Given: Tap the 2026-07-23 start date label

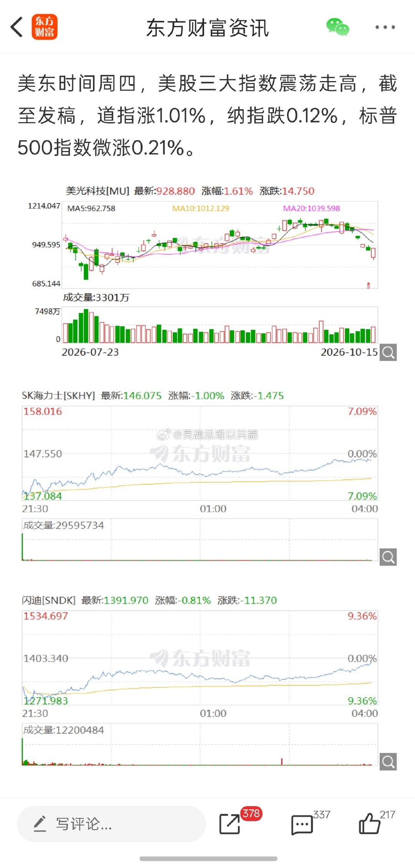Looking at the screenshot, I should [x=90, y=352].
